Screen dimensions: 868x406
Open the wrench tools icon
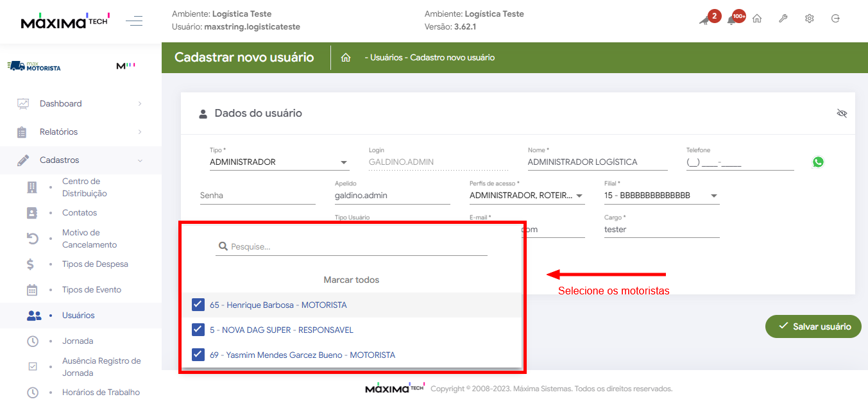783,19
